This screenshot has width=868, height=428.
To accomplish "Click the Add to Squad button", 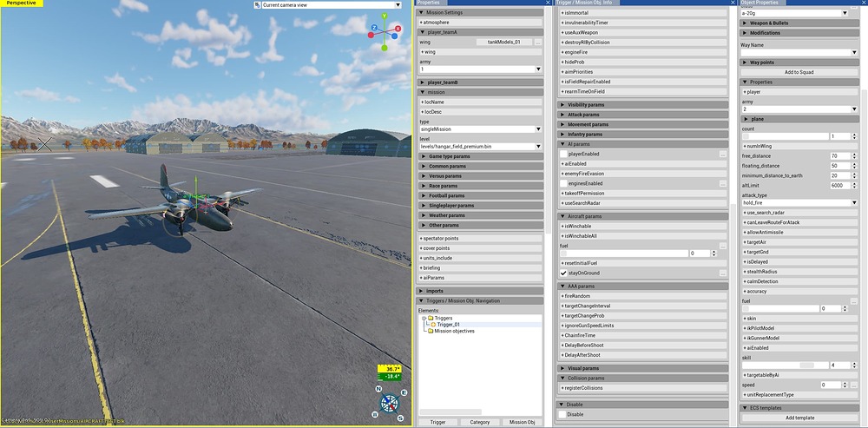I will (799, 73).
